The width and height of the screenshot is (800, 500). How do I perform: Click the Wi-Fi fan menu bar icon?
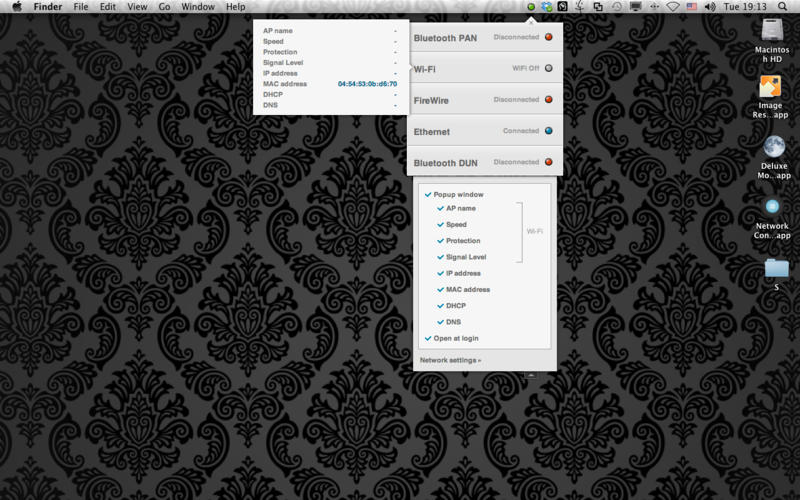[673, 7]
